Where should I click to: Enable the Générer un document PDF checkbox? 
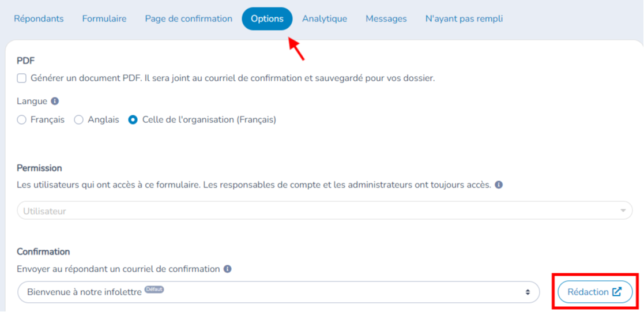click(x=21, y=78)
